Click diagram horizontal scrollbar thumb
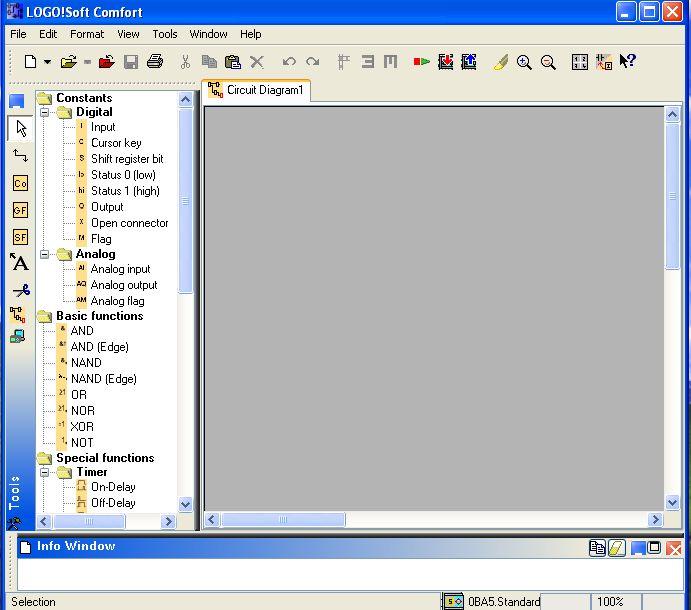 point(283,520)
